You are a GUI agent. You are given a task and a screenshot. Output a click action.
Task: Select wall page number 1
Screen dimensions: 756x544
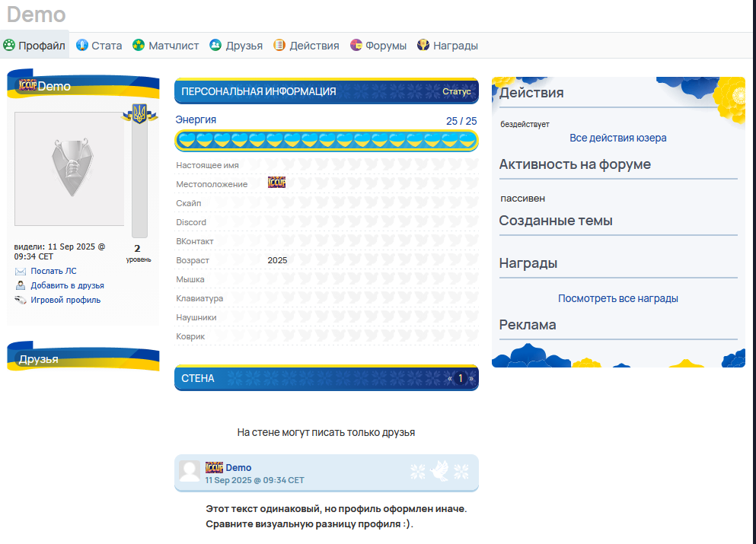click(x=461, y=378)
